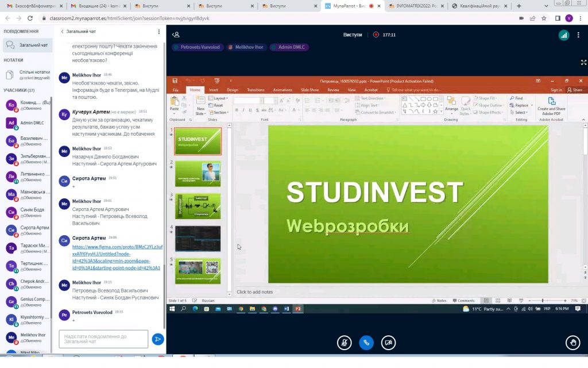Click the Admin DMLC participant avatar

coord(11,122)
